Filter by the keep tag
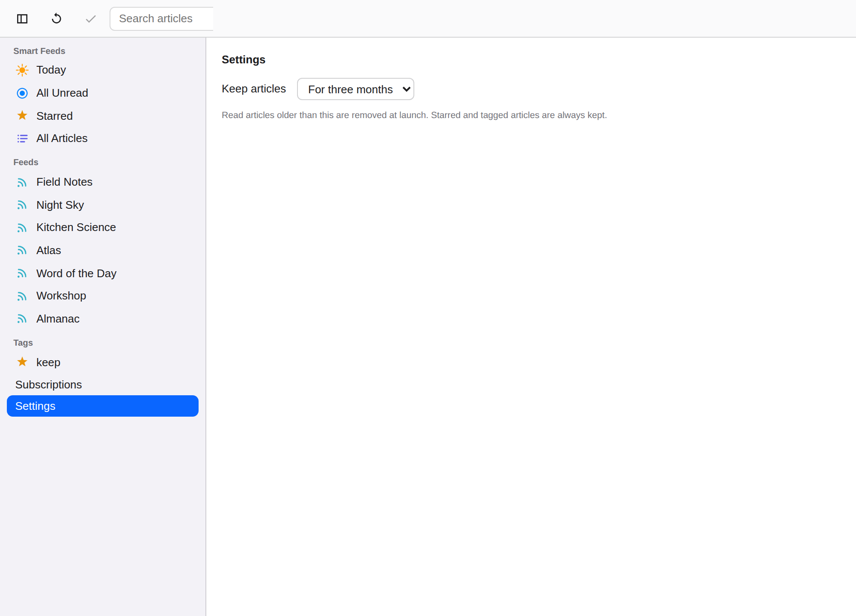This screenshot has height=616, width=856. tap(103, 363)
